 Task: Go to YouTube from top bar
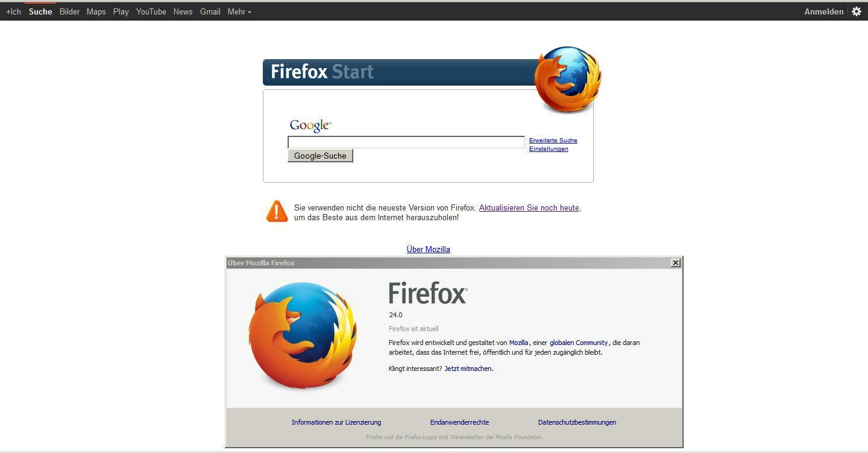151,11
